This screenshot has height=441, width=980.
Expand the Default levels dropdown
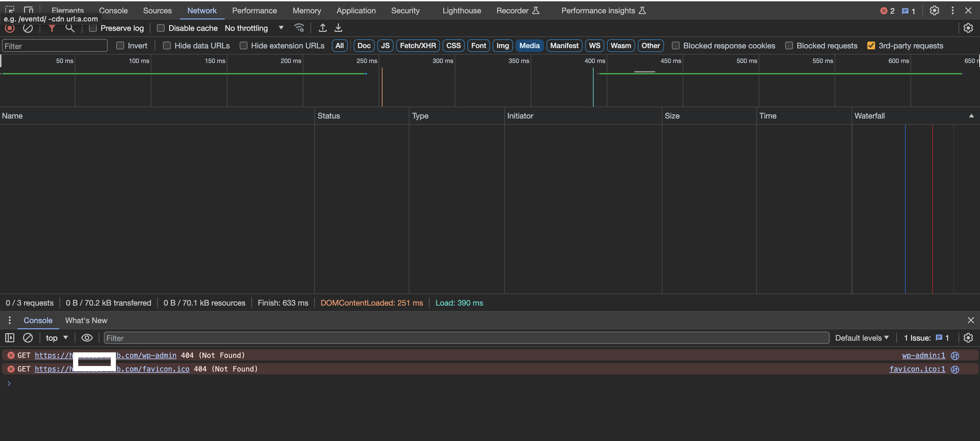click(x=861, y=338)
